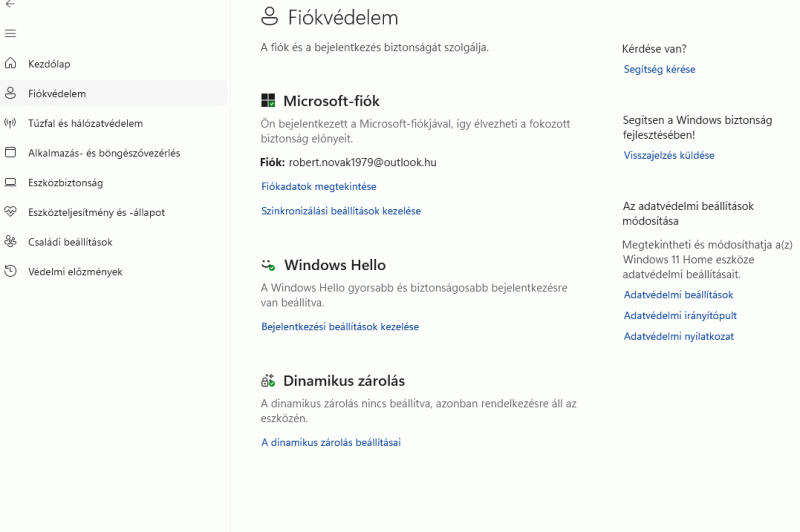This screenshot has height=532, width=800.
Task: Click the Tűzfal és hálózatvédelem antenna icon
Action: pyautogui.click(x=11, y=123)
